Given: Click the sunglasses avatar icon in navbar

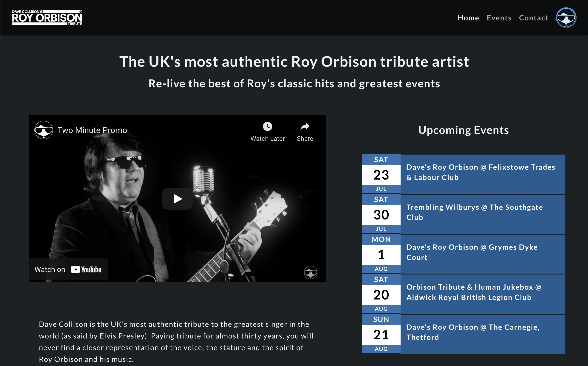Looking at the screenshot, I should point(566,18).
